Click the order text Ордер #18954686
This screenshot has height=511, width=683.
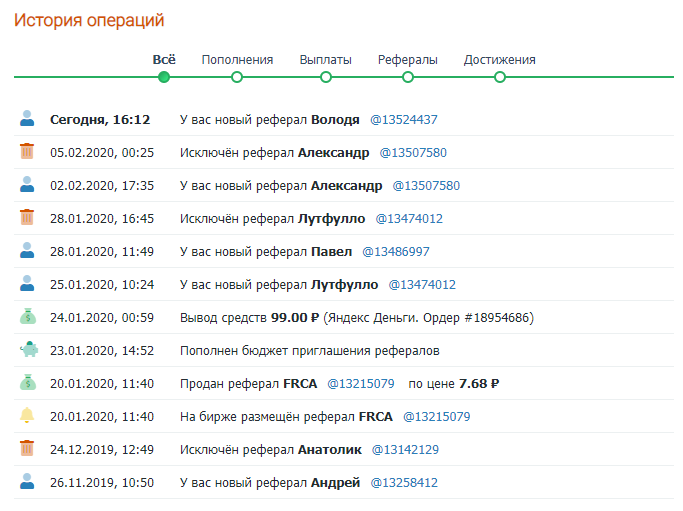coord(476,318)
